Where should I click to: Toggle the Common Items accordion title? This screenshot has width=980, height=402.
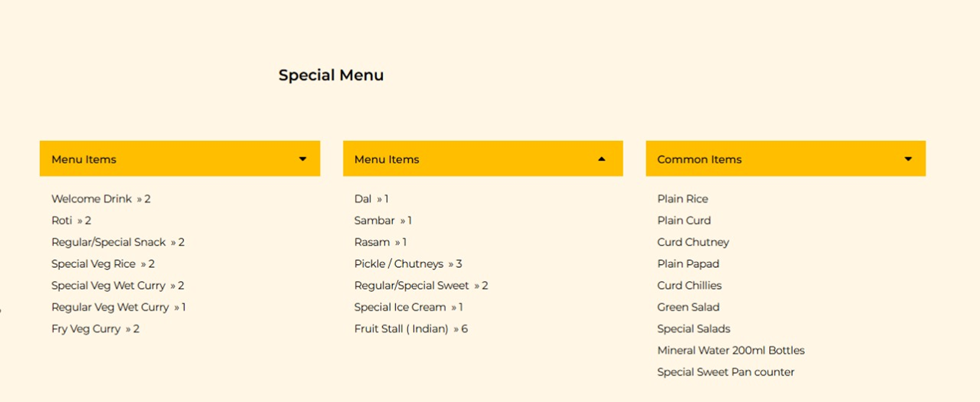pyautogui.click(x=699, y=159)
